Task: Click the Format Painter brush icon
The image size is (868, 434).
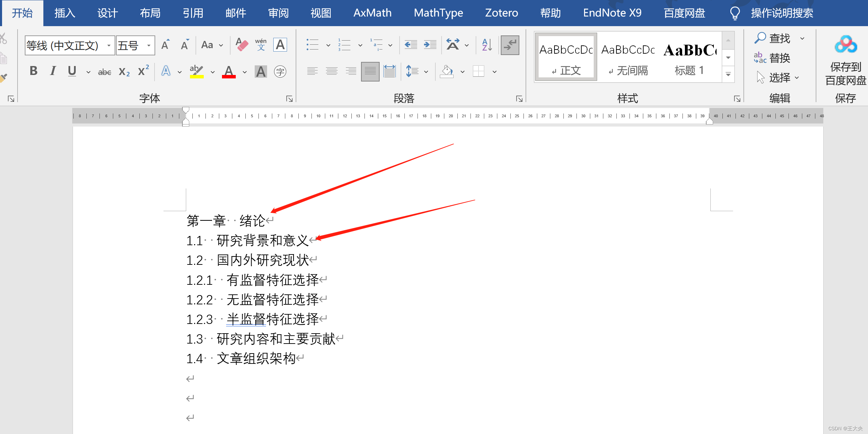Action: coord(3,78)
